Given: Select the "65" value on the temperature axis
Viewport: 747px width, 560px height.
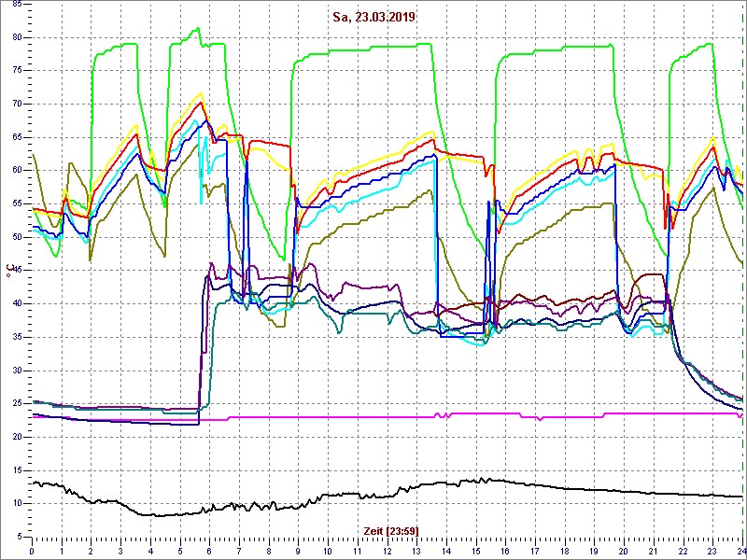Looking at the screenshot, I should [x=17, y=137].
